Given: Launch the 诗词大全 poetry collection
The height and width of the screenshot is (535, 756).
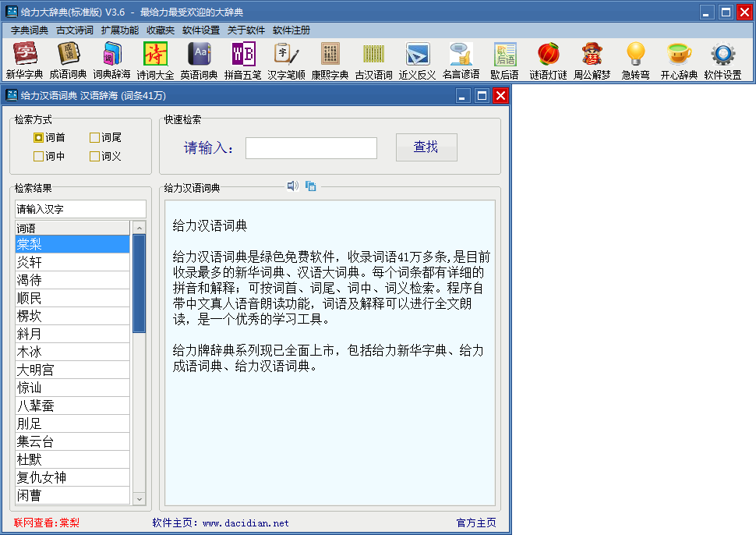Looking at the screenshot, I should (155, 60).
